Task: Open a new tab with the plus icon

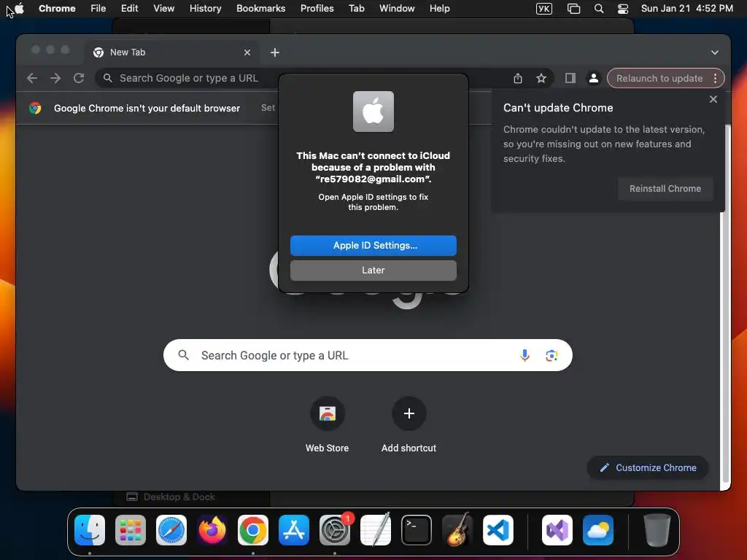Action: coord(275,52)
